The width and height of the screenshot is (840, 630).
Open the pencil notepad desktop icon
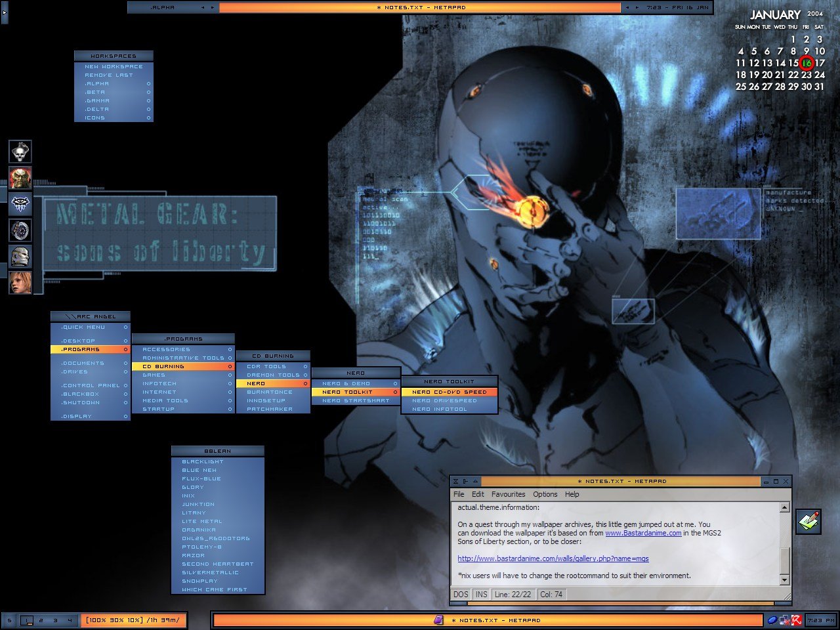point(808,522)
